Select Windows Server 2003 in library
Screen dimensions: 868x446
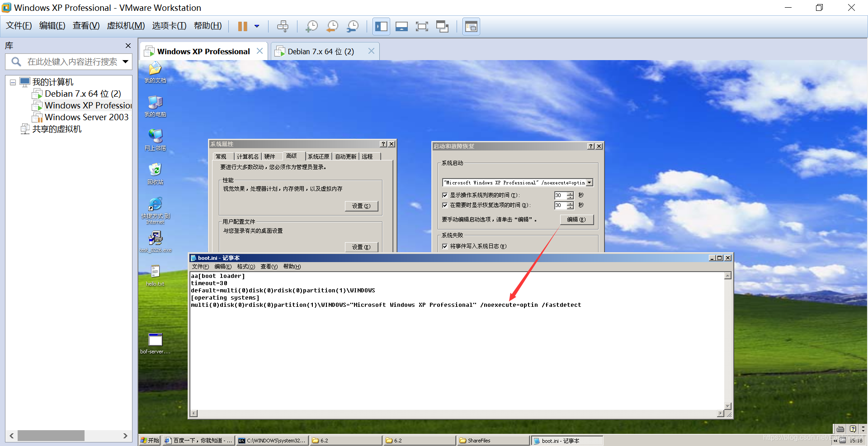(x=80, y=117)
